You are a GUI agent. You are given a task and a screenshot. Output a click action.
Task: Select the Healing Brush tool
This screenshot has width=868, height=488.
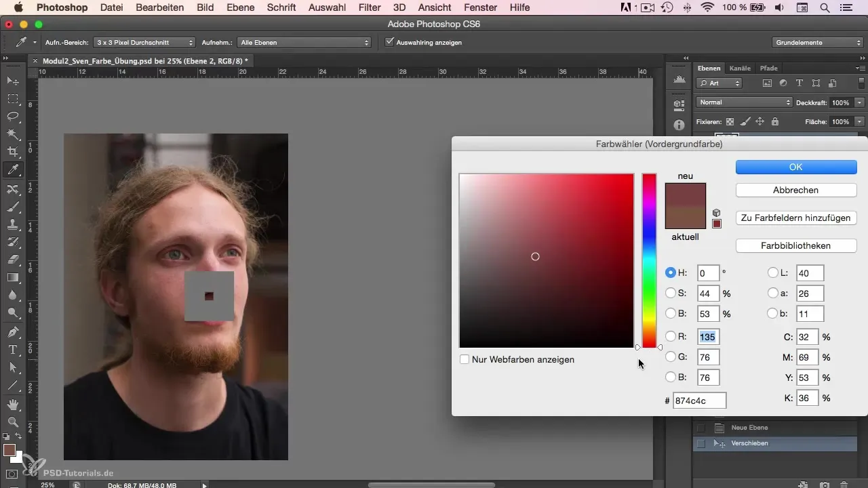(12, 188)
